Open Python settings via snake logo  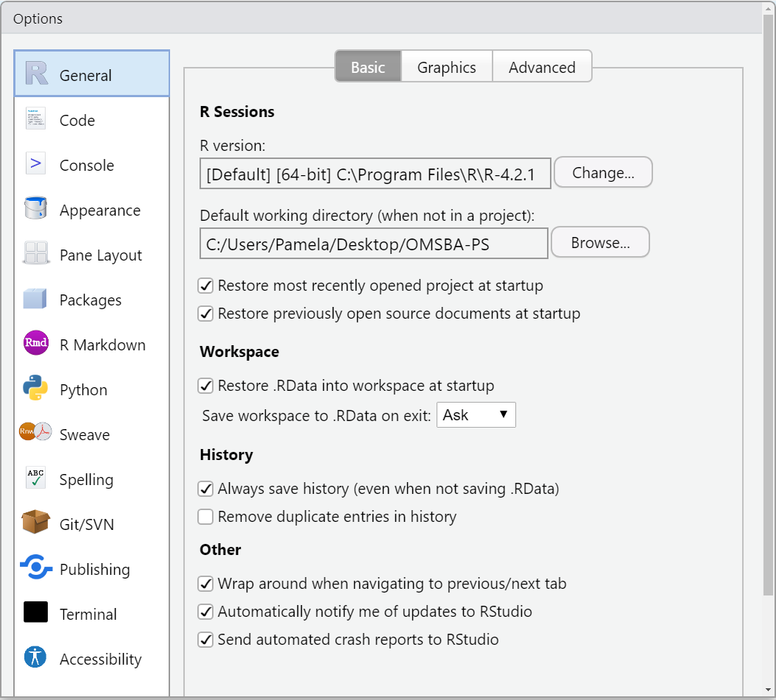coord(35,387)
